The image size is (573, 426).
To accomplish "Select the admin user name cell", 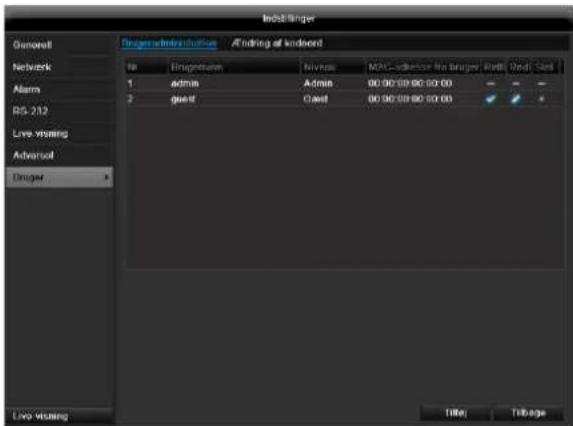I will [185, 84].
